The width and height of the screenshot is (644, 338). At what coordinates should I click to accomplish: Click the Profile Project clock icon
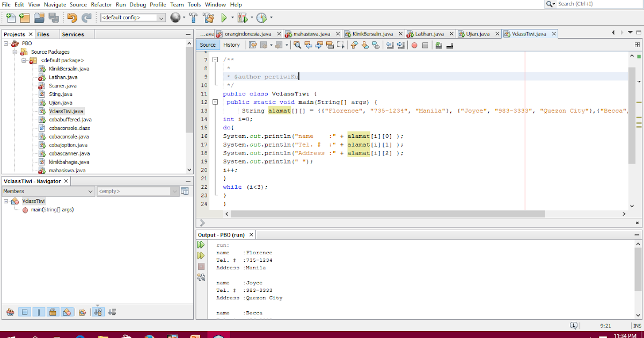(261, 18)
